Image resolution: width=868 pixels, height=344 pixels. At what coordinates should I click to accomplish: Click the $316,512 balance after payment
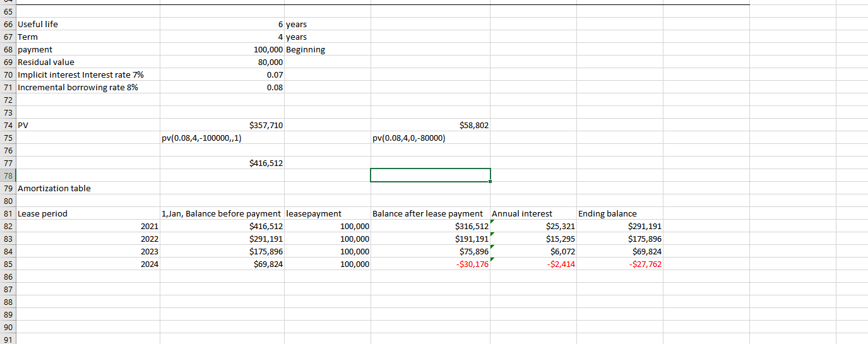pos(431,226)
